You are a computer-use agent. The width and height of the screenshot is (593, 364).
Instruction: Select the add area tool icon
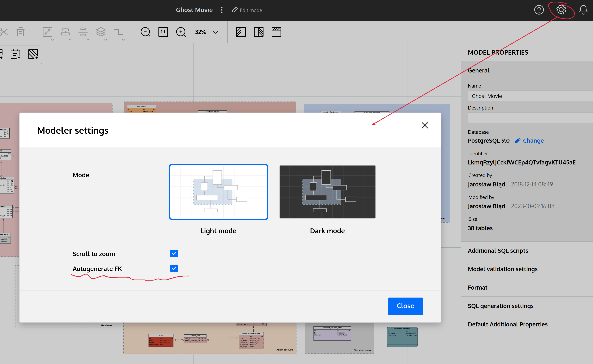(33, 54)
